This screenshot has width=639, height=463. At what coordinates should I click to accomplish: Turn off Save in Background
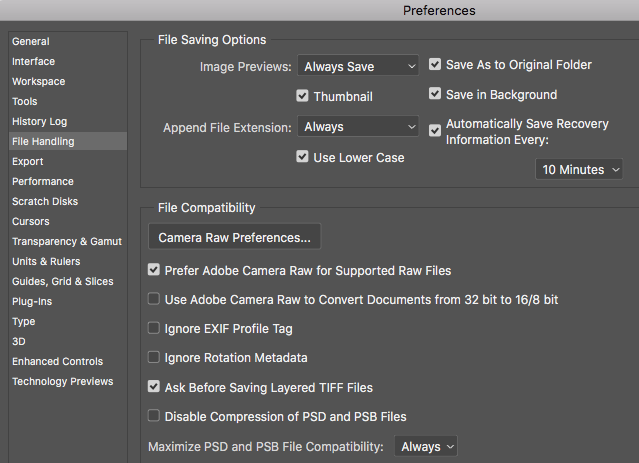[435, 95]
